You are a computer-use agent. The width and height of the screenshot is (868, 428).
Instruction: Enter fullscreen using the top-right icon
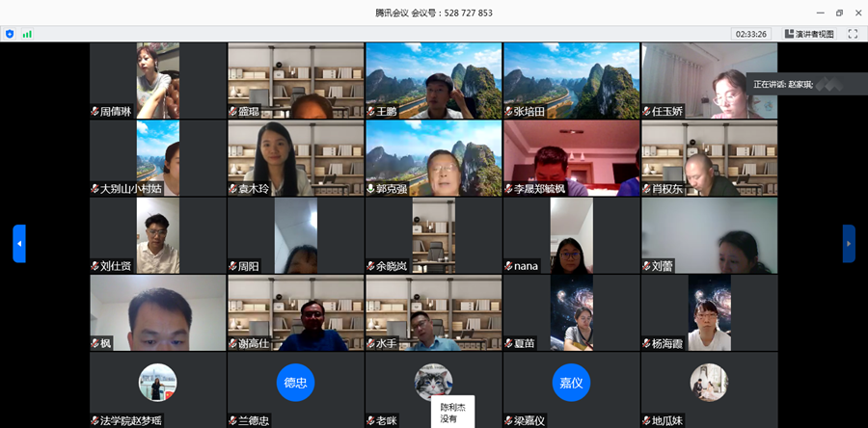click(x=853, y=34)
